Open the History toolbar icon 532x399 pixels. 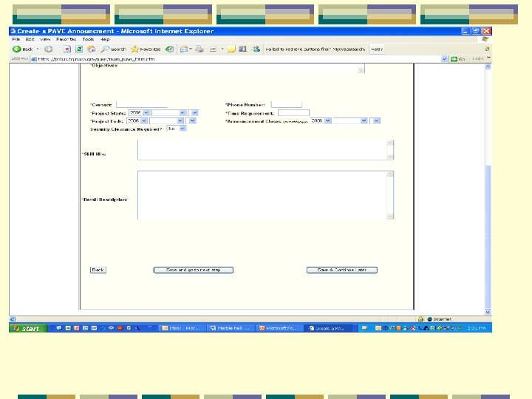tap(170, 50)
